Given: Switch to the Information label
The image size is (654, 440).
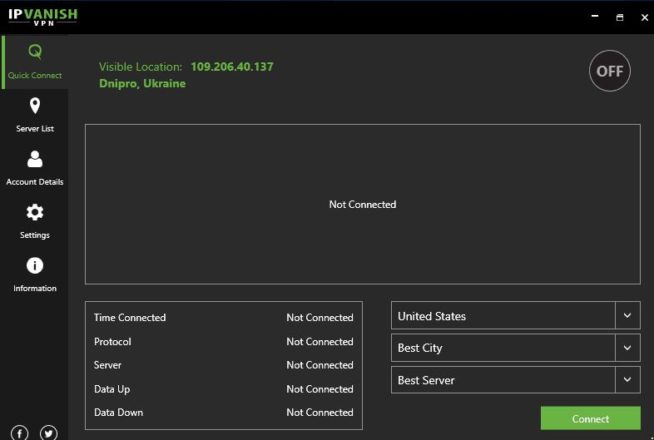Looking at the screenshot, I should pyautogui.click(x=35, y=288).
